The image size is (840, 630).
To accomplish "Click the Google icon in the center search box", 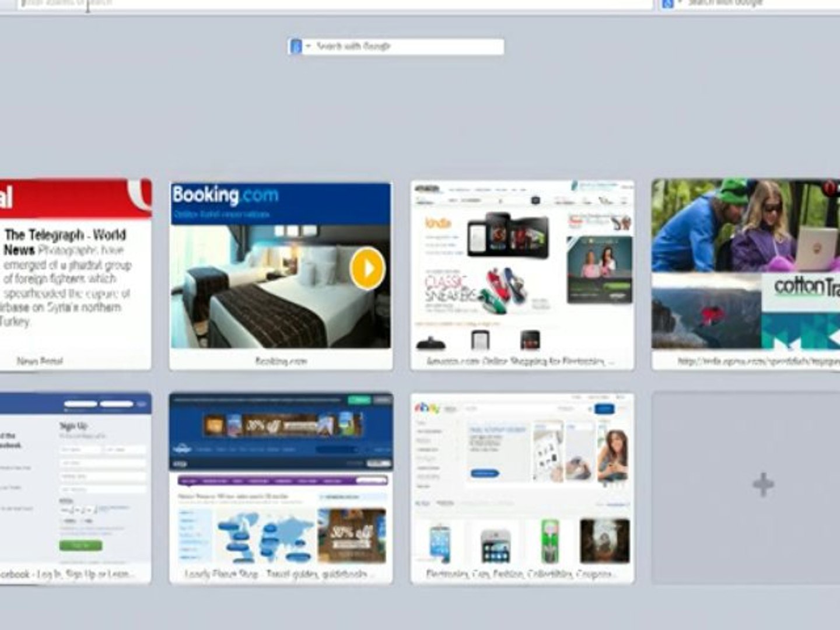I will pyautogui.click(x=296, y=46).
